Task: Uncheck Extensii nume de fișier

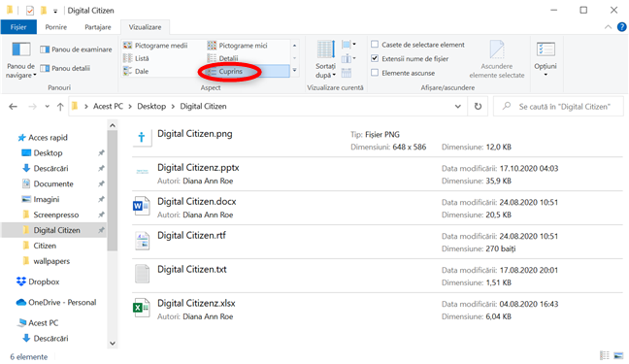Action: [375, 58]
